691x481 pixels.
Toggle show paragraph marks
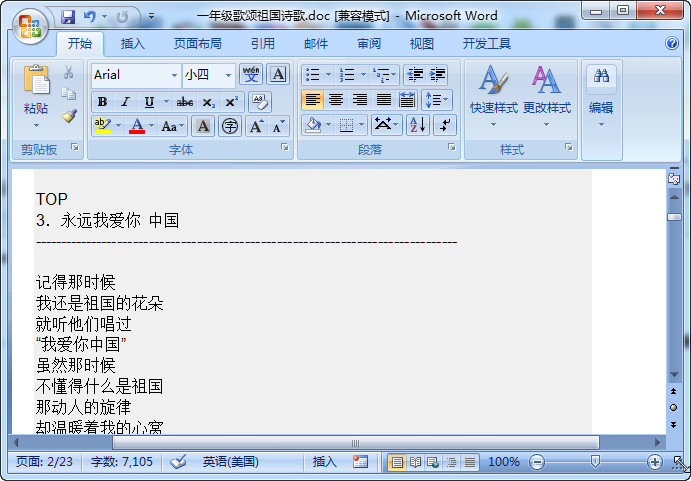click(445, 125)
